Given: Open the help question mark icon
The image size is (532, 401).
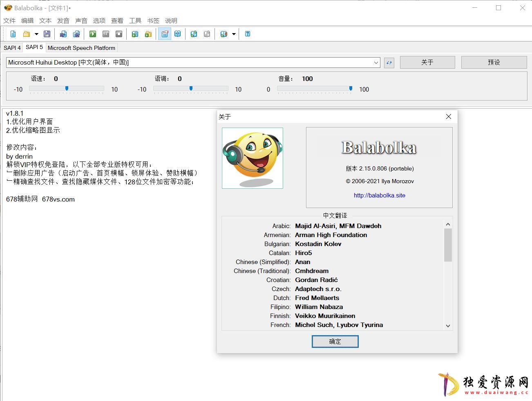Looking at the screenshot, I should [x=248, y=34].
